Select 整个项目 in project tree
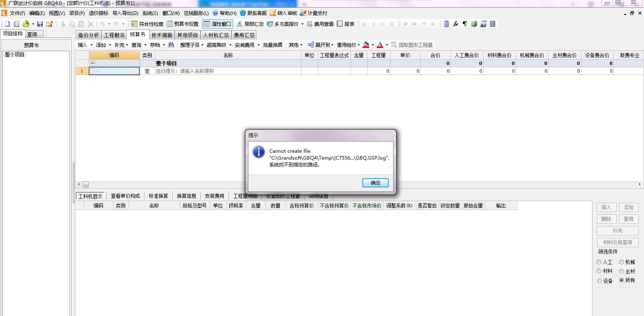 click(x=15, y=55)
